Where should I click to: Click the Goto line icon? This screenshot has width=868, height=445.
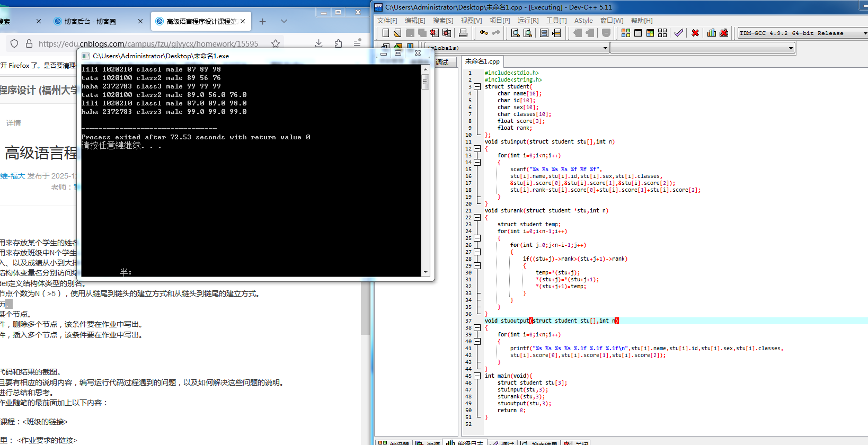[x=556, y=33]
